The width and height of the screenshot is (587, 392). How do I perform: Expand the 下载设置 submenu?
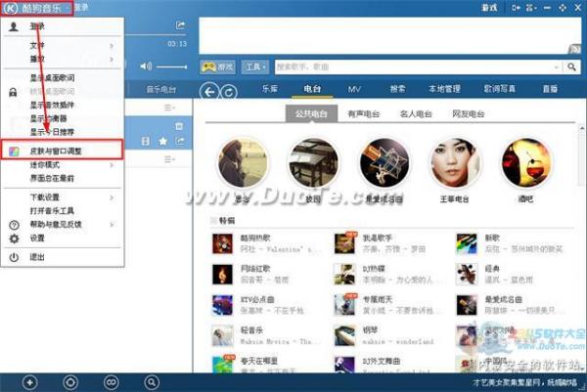[x=63, y=197]
